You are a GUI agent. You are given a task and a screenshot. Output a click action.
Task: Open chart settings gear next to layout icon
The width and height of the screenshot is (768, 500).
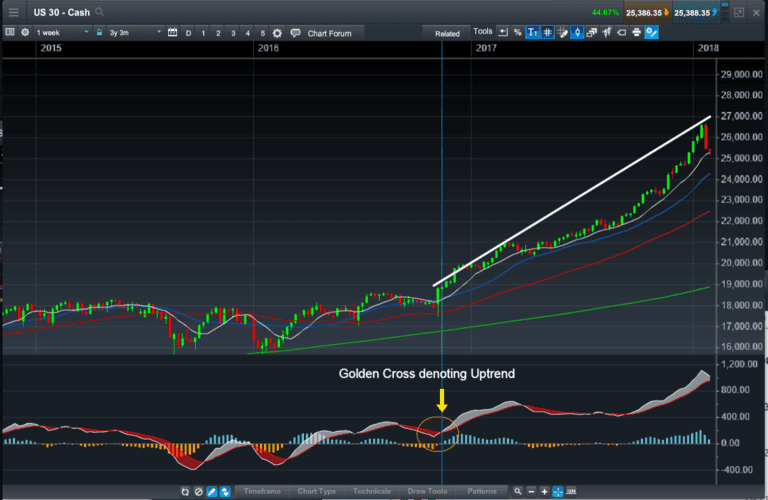point(24,33)
